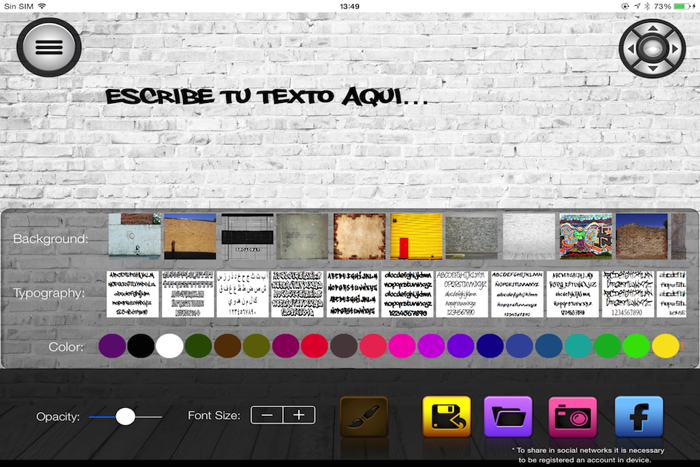
Task: Pick the lime green color swatch
Action: pyautogui.click(x=636, y=346)
